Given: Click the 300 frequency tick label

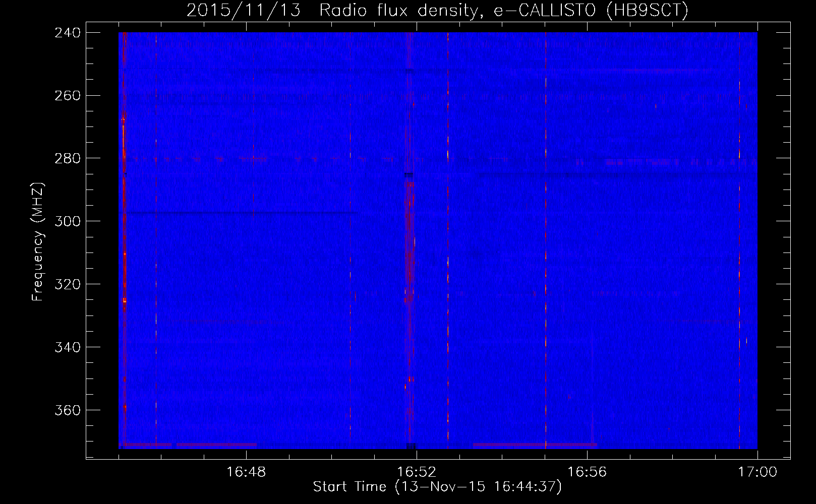Looking at the screenshot, I should 68,221.
